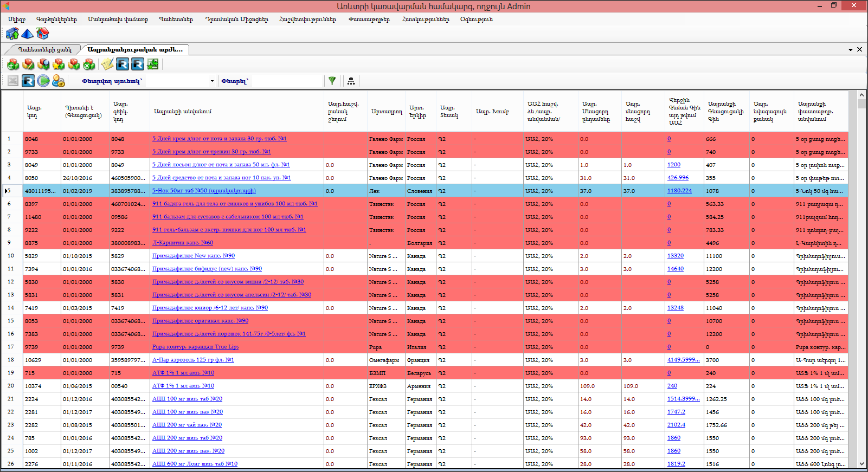Click price link 13320
The image size is (868, 472).
(676, 256)
